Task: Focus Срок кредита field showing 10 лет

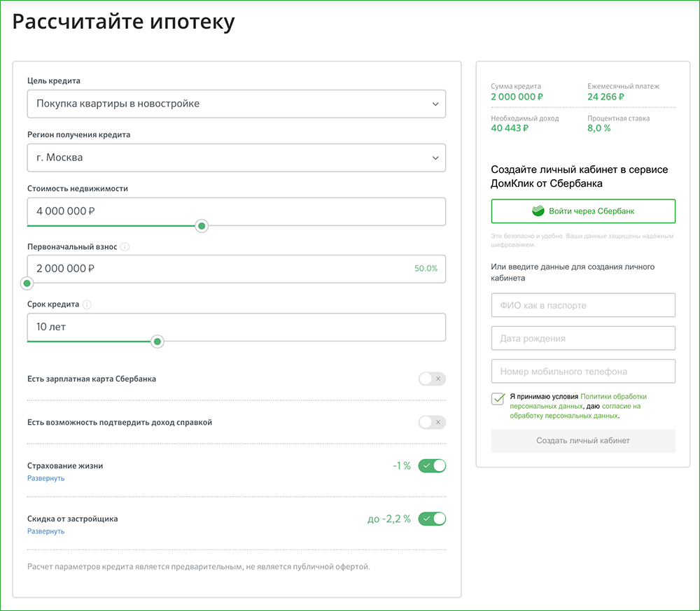Action: 237,327
